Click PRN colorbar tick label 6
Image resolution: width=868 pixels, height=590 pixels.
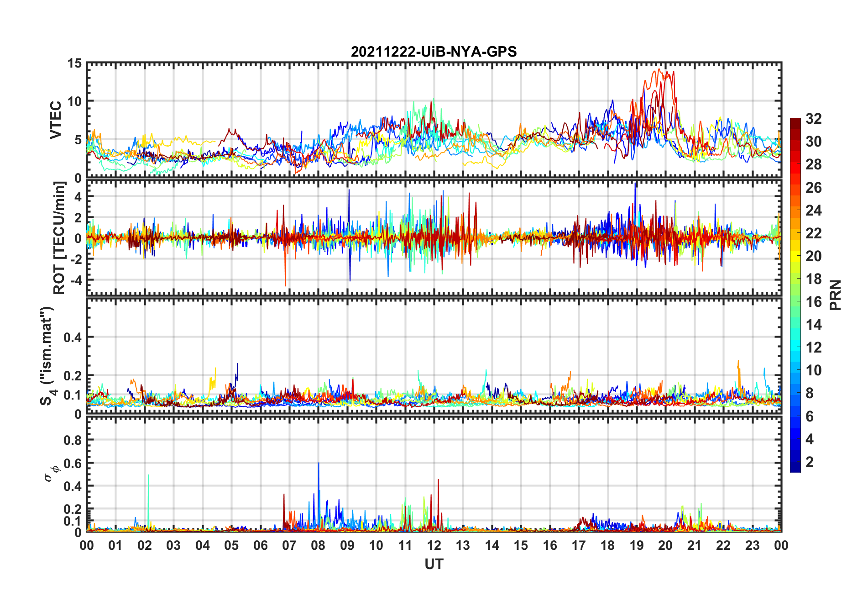810,416
